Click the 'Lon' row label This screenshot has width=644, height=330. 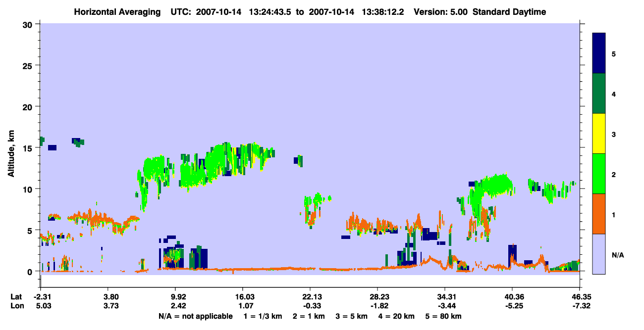[x=17, y=306]
